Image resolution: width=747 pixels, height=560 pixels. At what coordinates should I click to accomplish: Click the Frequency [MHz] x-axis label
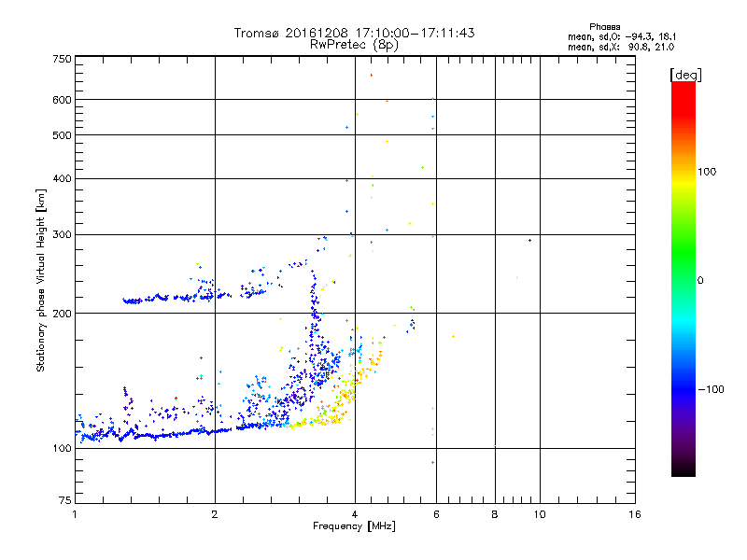tap(355, 527)
